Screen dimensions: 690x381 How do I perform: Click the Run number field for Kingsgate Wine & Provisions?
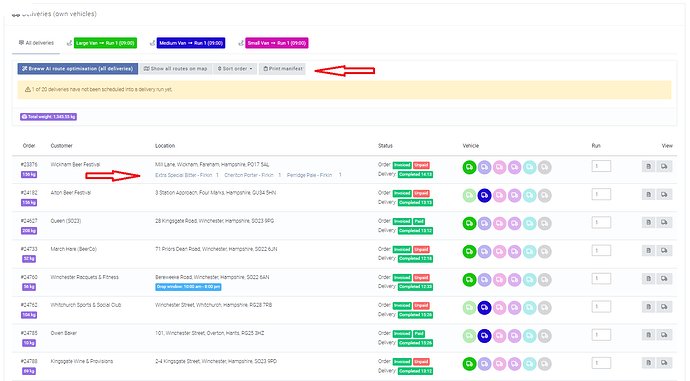pos(601,363)
